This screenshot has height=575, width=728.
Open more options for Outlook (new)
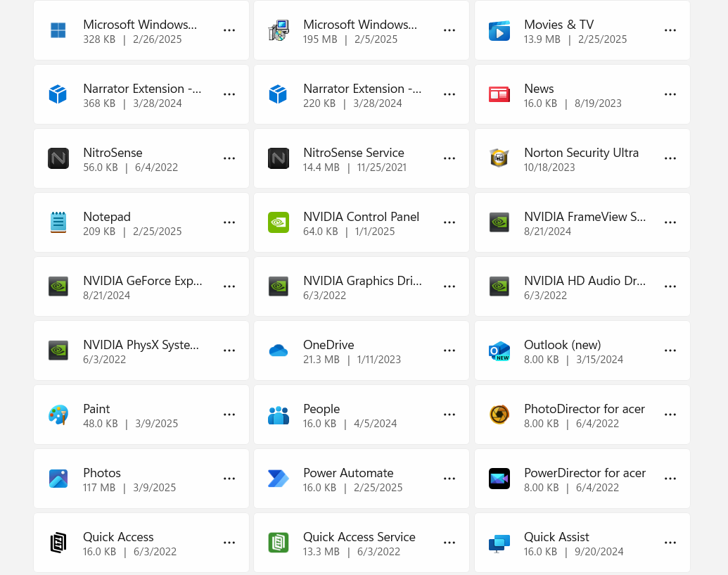point(670,350)
